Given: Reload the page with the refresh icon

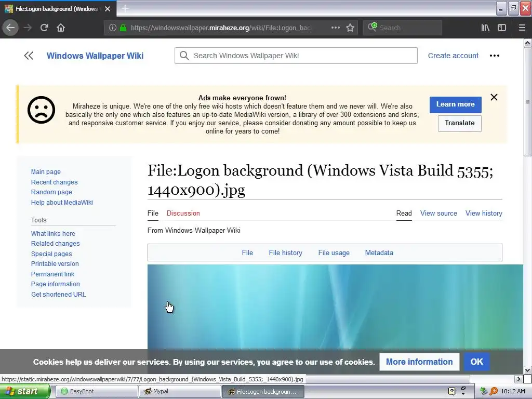Looking at the screenshot, I should coord(44,28).
